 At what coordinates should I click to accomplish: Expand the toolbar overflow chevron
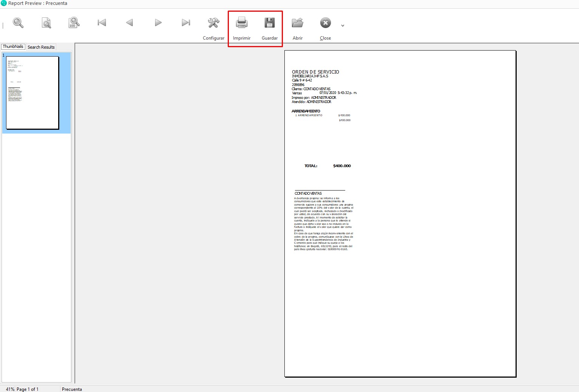(x=343, y=26)
